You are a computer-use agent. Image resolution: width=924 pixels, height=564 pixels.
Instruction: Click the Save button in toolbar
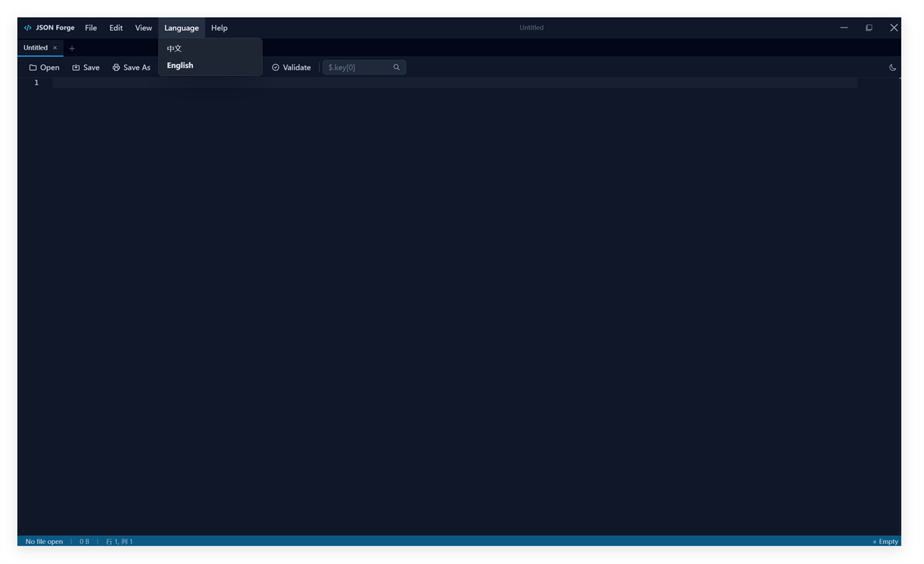pos(86,67)
